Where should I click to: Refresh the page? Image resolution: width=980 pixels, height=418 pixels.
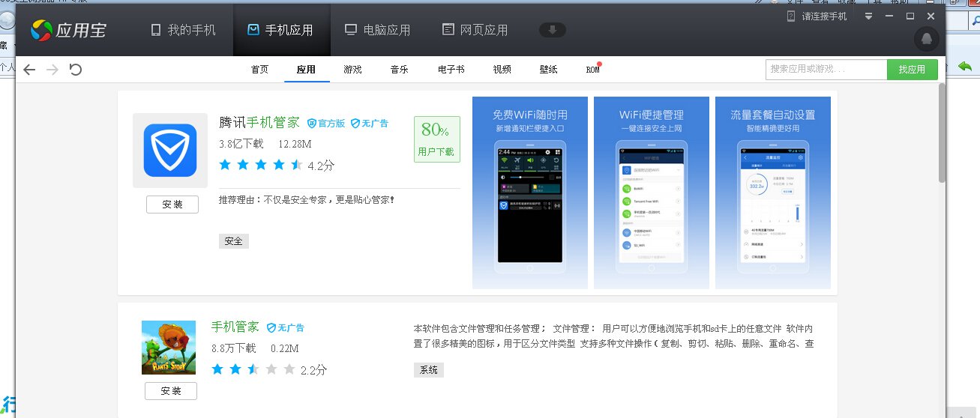click(x=75, y=70)
